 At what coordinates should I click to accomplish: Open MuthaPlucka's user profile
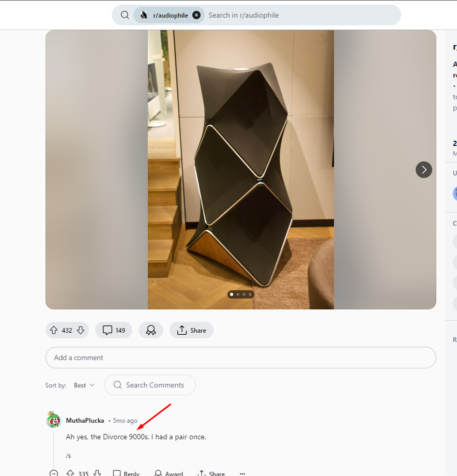(x=85, y=421)
